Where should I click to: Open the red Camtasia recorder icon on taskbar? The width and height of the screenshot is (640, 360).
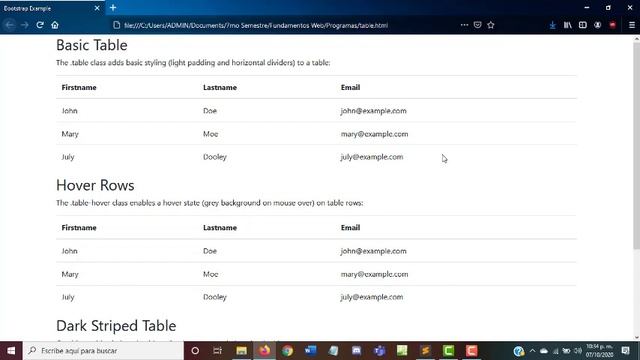471,351
